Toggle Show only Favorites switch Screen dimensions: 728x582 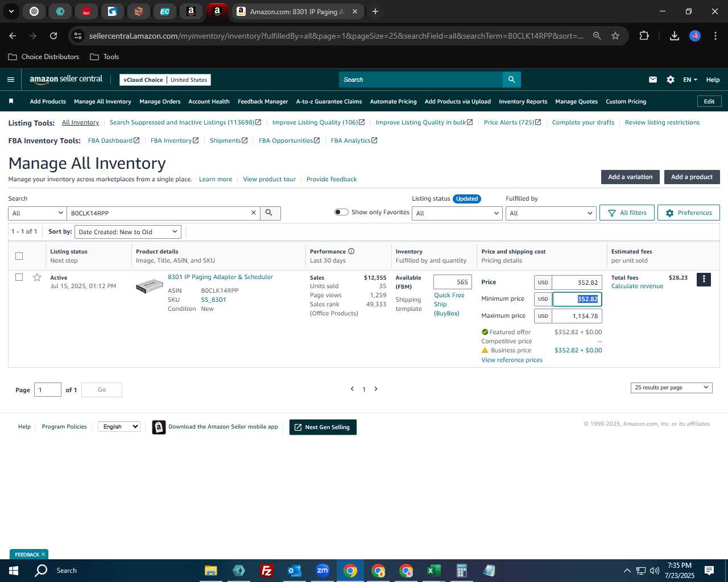coord(341,212)
